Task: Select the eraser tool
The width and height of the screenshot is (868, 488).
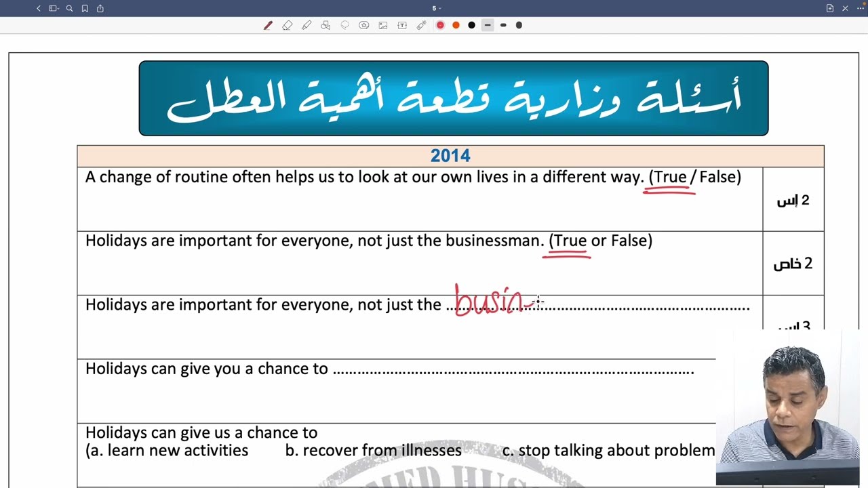Action: pos(288,25)
